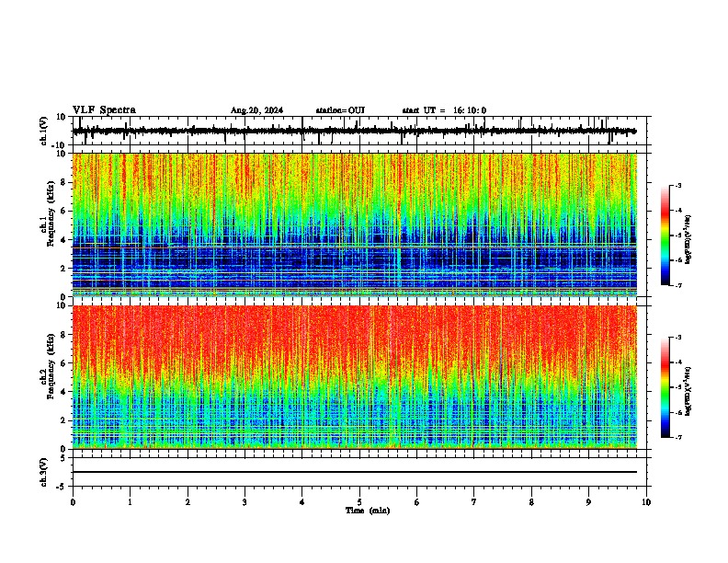728x563 pixels.
Task: Click time axis tick label "4"
Action: (302, 502)
